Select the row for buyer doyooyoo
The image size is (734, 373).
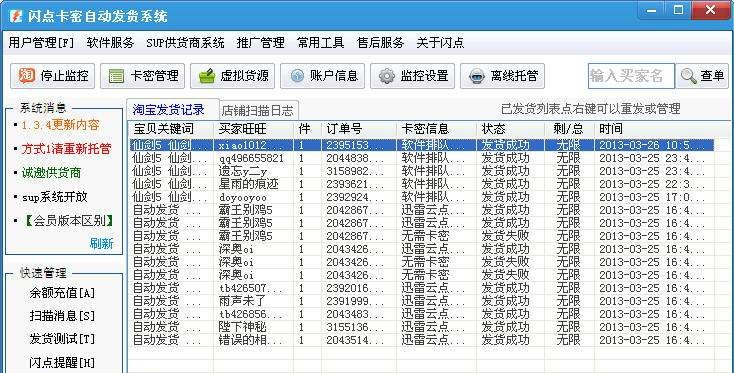click(x=421, y=197)
